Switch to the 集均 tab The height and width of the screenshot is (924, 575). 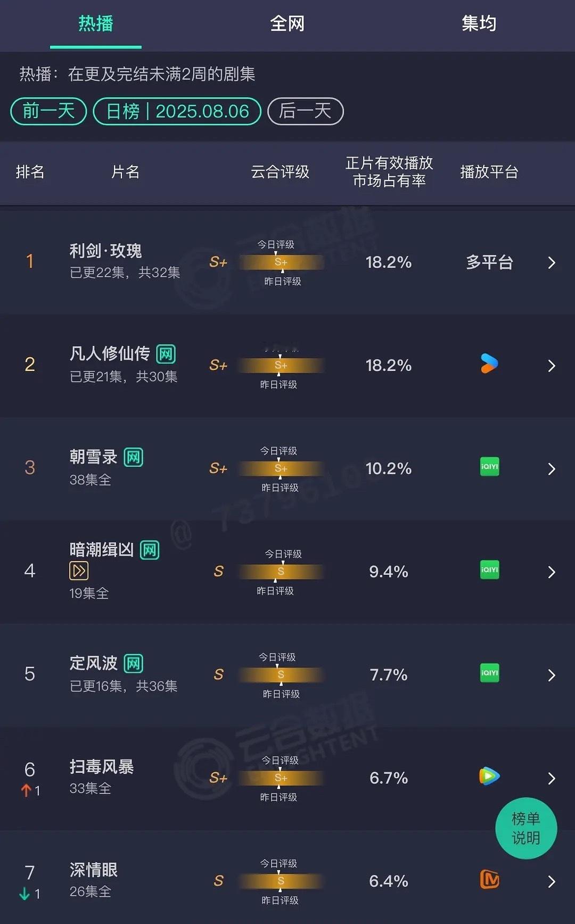(x=479, y=23)
